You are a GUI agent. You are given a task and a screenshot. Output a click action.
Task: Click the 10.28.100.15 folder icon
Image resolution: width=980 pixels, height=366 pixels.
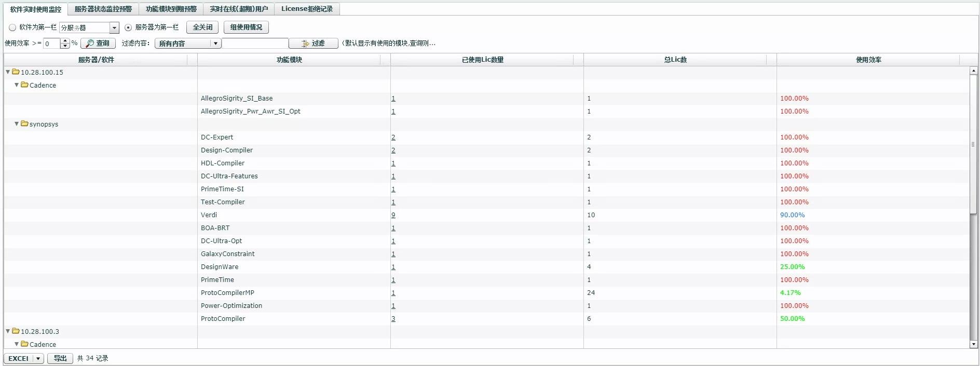pos(16,72)
